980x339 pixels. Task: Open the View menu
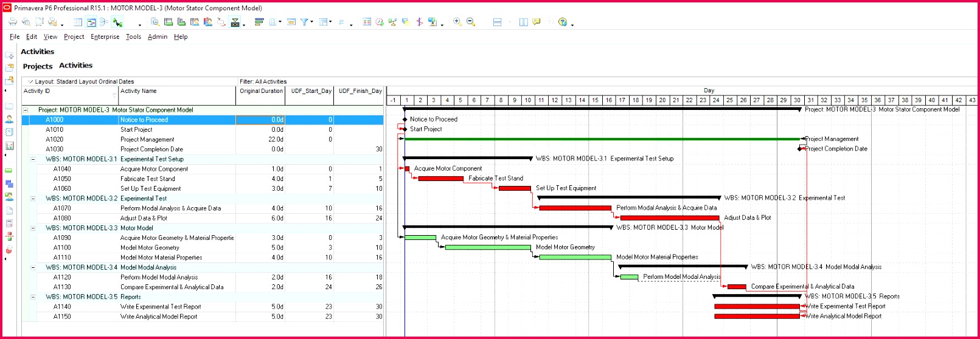[x=50, y=36]
